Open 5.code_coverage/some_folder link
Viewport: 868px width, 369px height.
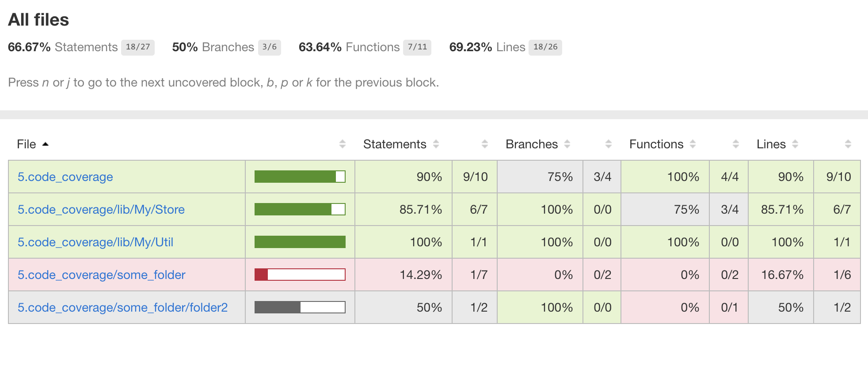click(x=101, y=275)
